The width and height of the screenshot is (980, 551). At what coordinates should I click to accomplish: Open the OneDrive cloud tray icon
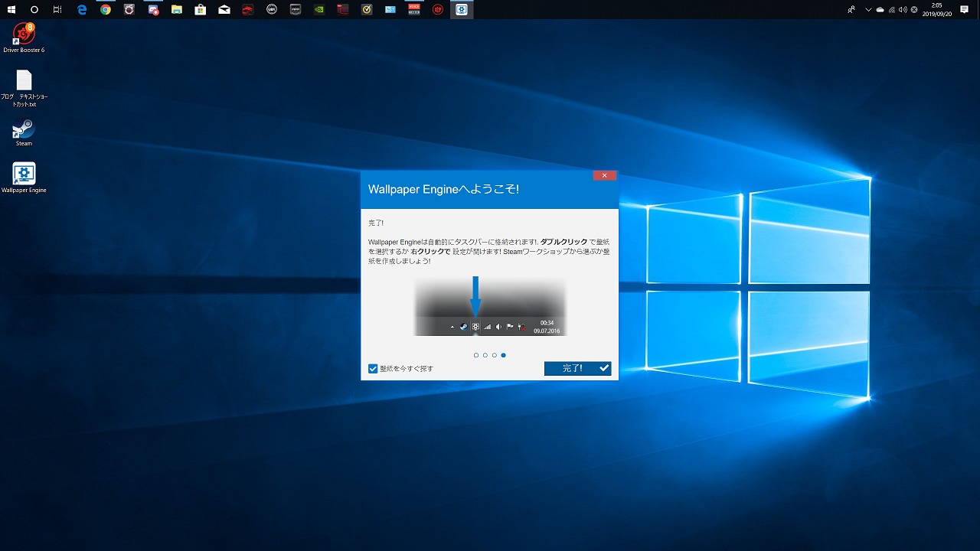880,10
